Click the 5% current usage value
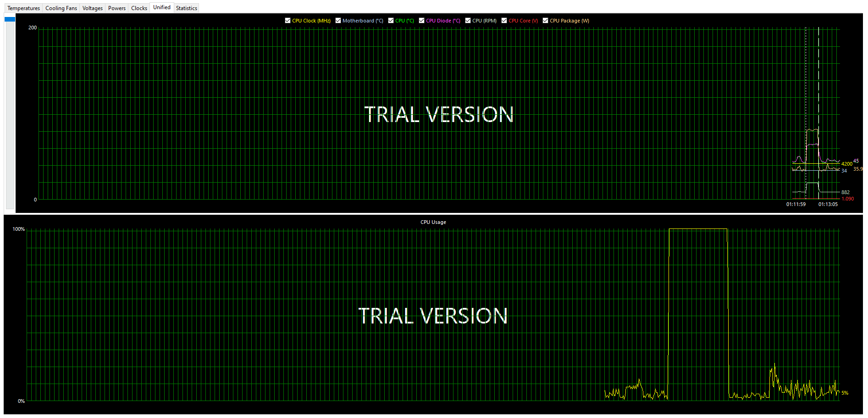 point(845,393)
